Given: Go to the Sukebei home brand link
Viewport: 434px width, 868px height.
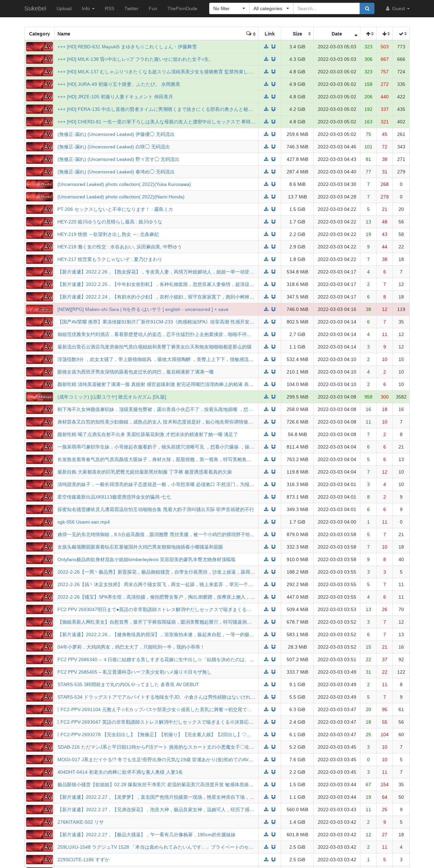Looking at the screenshot, I should click(35, 8).
